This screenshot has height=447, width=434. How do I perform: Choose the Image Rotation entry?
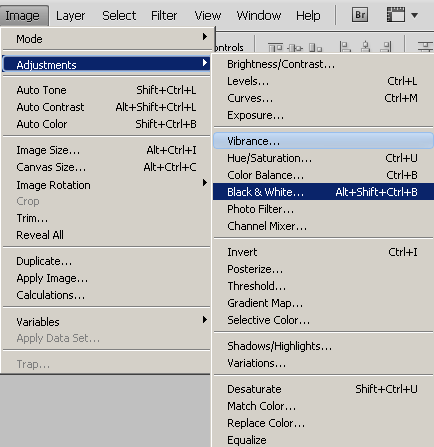point(106,185)
